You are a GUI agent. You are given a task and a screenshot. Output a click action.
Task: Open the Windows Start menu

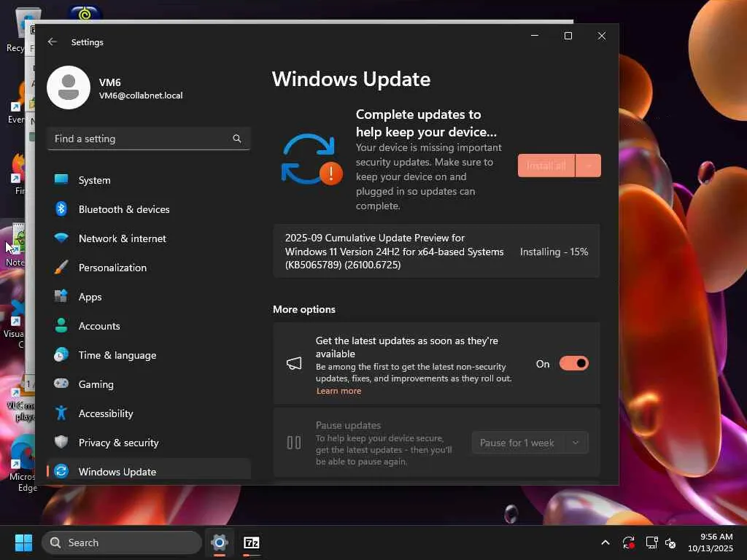(x=23, y=542)
